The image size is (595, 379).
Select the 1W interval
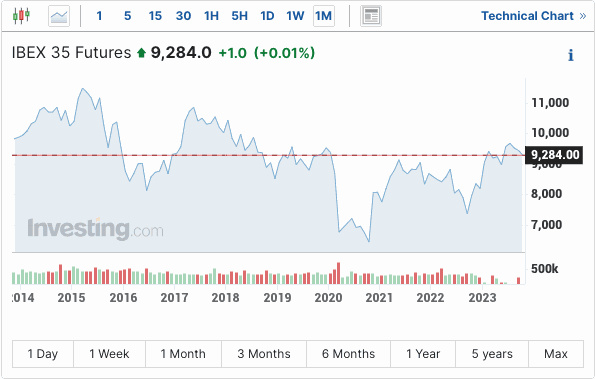pyautogui.click(x=295, y=16)
